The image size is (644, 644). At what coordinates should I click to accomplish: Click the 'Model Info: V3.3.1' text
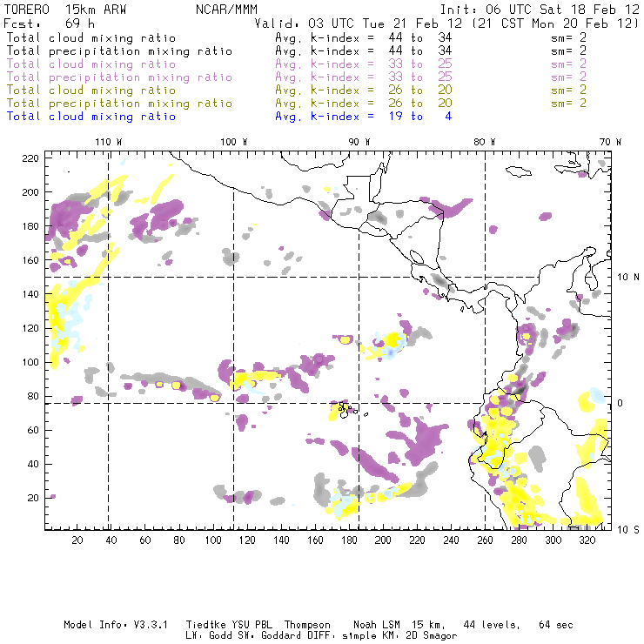click(x=116, y=625)
